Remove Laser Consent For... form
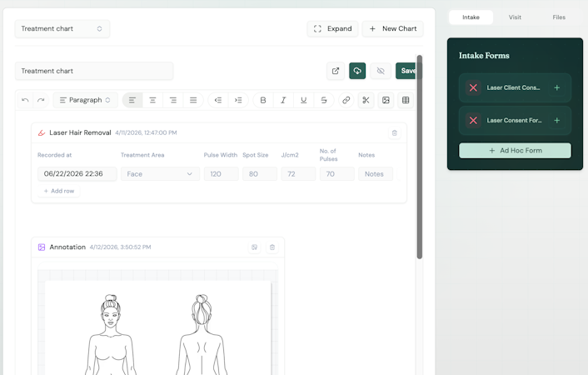 [473, 121]
